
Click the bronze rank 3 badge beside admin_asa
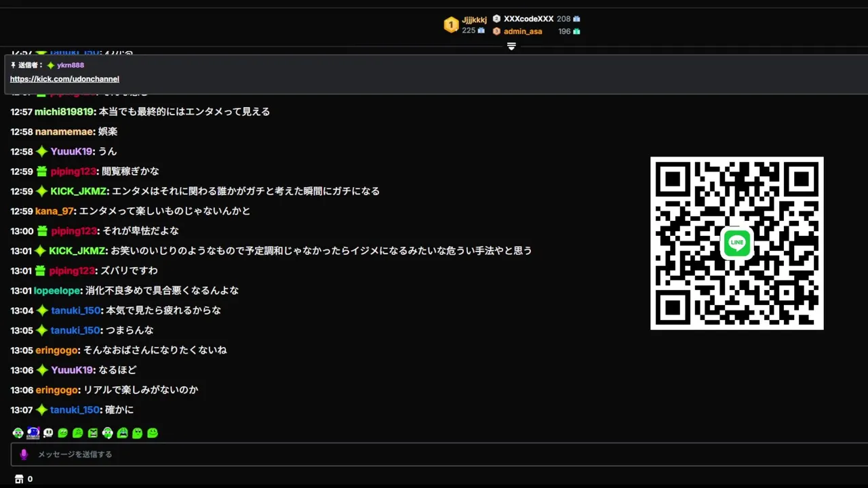(x=496, y=31)
